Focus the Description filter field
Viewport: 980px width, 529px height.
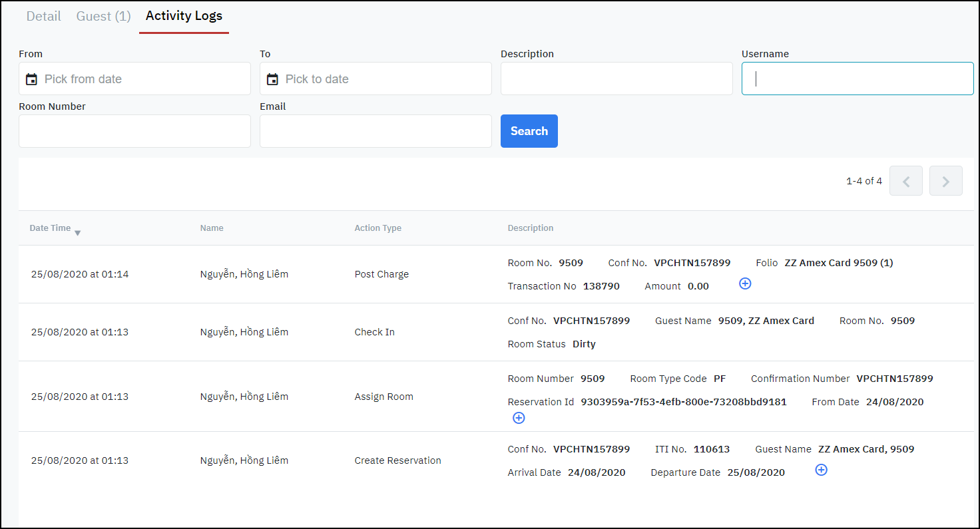click(x=616, y=79)
